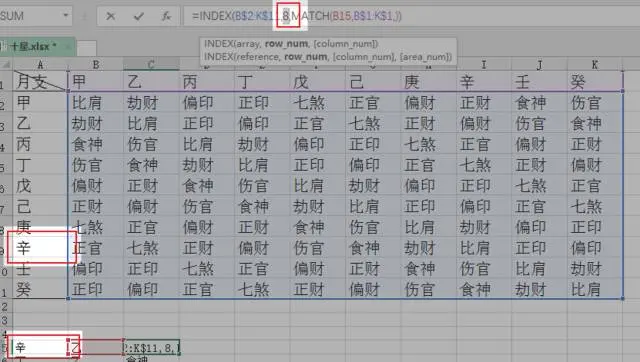The width and height of the screenshot is (640, 362).
Task: Expand the Name Box dropdown arrow
Action: [x=65, y=16]
